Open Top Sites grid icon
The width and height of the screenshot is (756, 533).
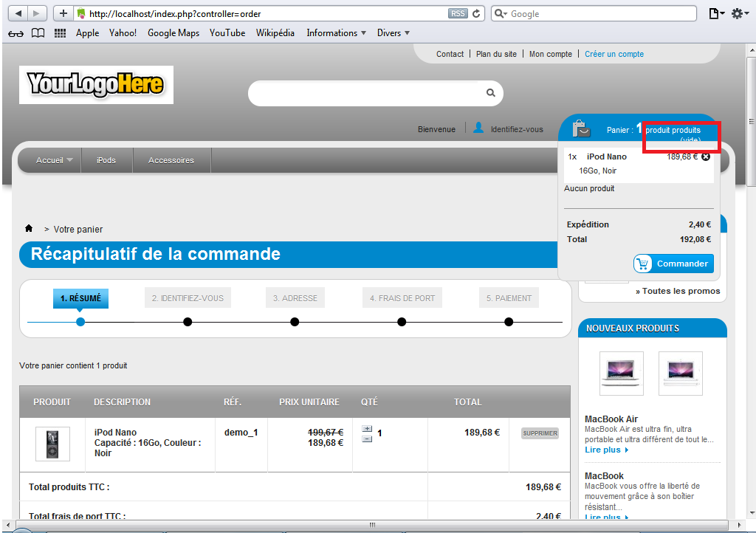[x=61, y=32]
